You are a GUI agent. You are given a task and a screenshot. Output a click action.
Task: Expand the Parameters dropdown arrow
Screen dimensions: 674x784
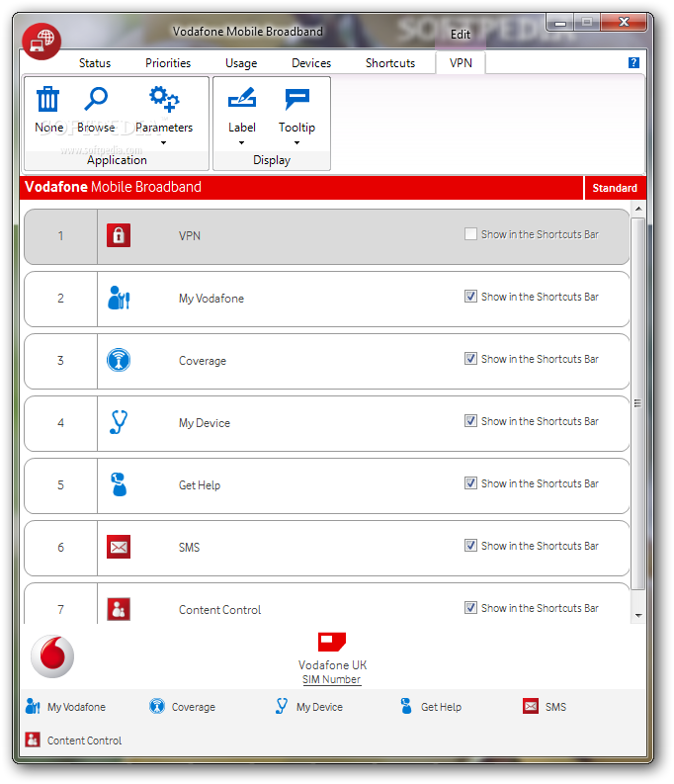point(163,143)
